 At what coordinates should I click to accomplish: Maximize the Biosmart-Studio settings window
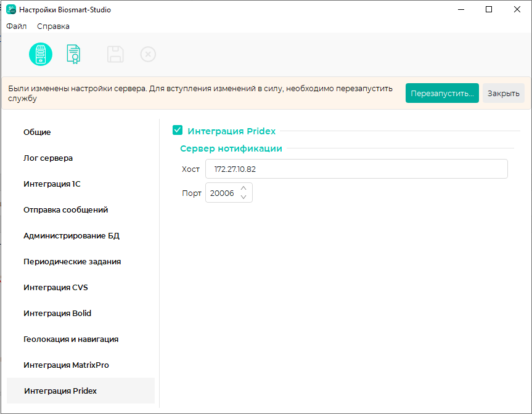pos(489,9)
